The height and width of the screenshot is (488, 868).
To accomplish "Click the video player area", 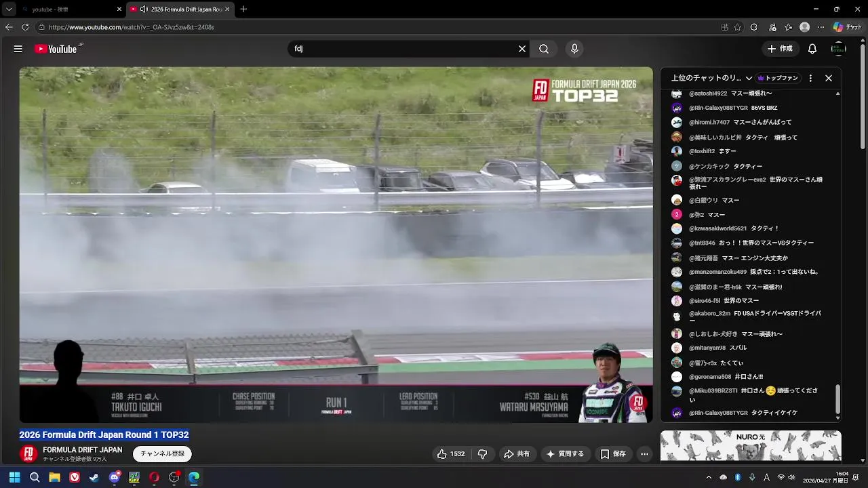I will click(336, 244).
